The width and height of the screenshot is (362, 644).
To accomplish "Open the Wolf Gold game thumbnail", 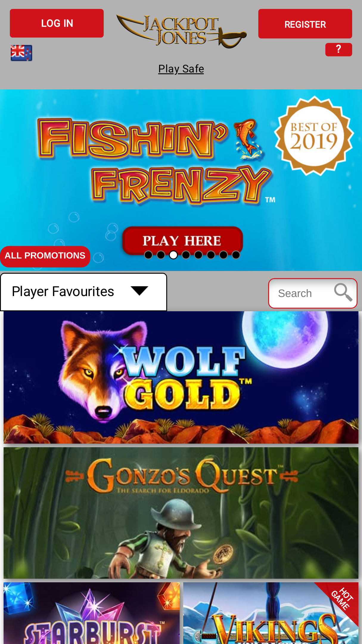I will pos(181,377).
